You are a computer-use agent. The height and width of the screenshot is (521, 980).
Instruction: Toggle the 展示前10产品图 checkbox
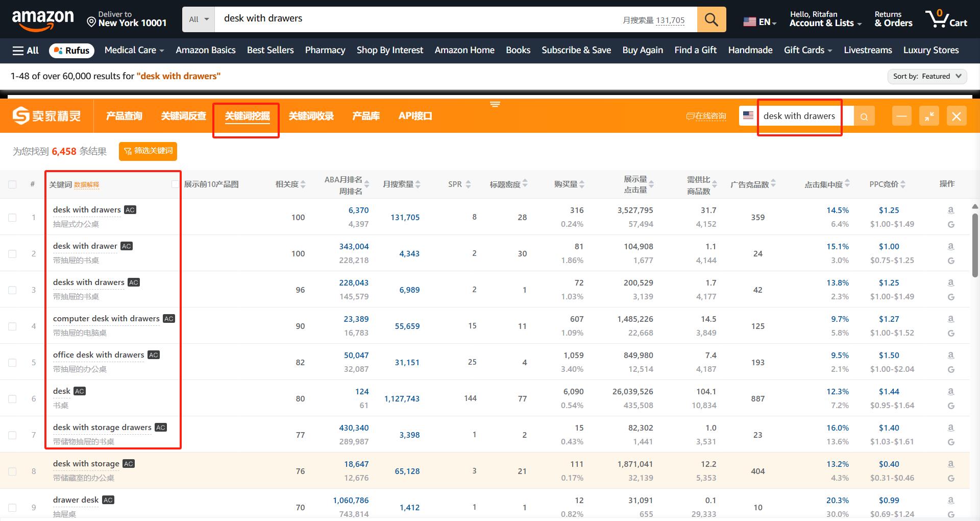coord(175,184)
